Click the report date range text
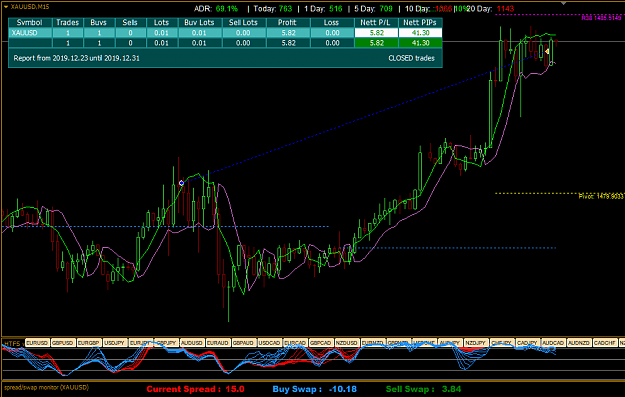The width and height of the screenshot is (625, 397). click(x=77, y=58)
